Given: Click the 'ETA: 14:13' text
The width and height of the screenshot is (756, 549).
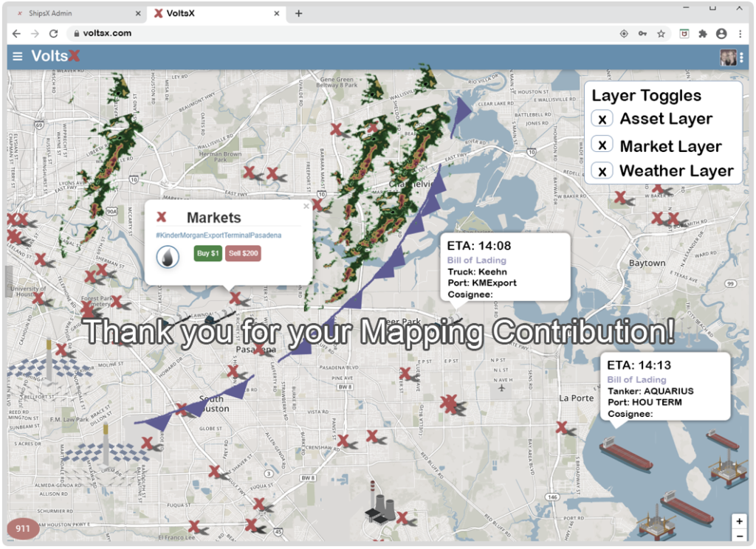Looking at the screenshot, I should (x=639, y=365).
